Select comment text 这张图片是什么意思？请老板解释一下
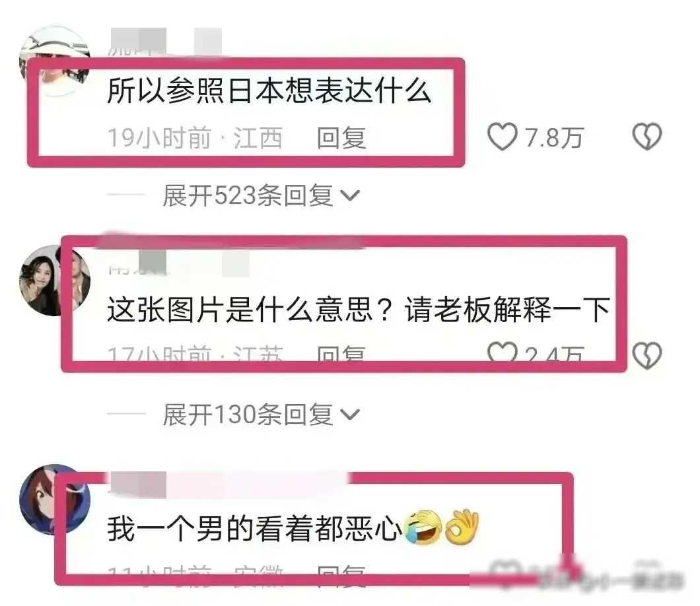700x606 pixels. point(359,310)
